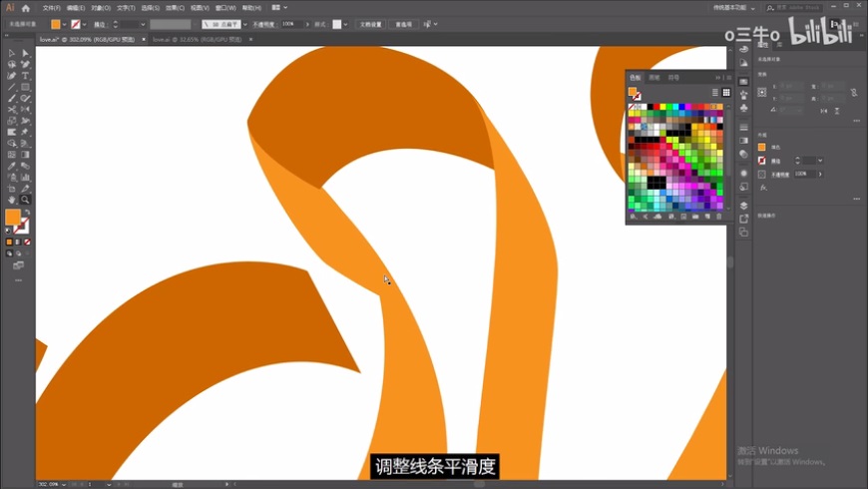Click the reference point locator grid
The image size is (868, 489).
[x=762, y=92]
